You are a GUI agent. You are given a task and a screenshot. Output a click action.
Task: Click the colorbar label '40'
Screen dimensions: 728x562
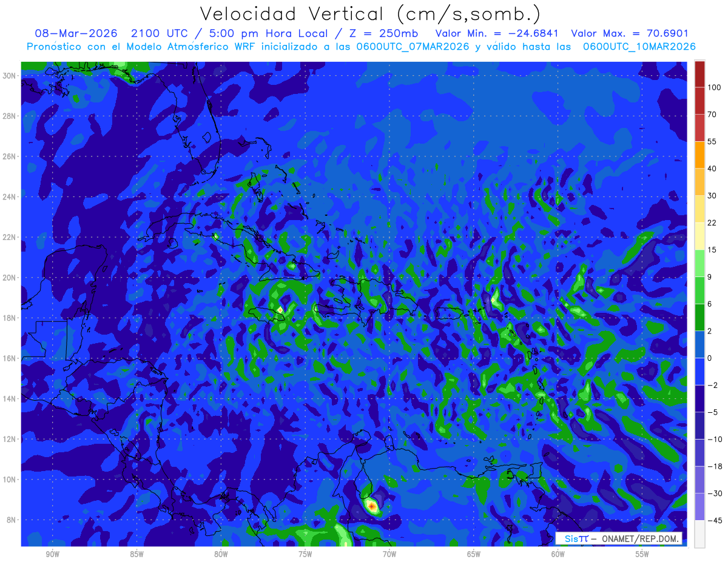coord(712,169)
